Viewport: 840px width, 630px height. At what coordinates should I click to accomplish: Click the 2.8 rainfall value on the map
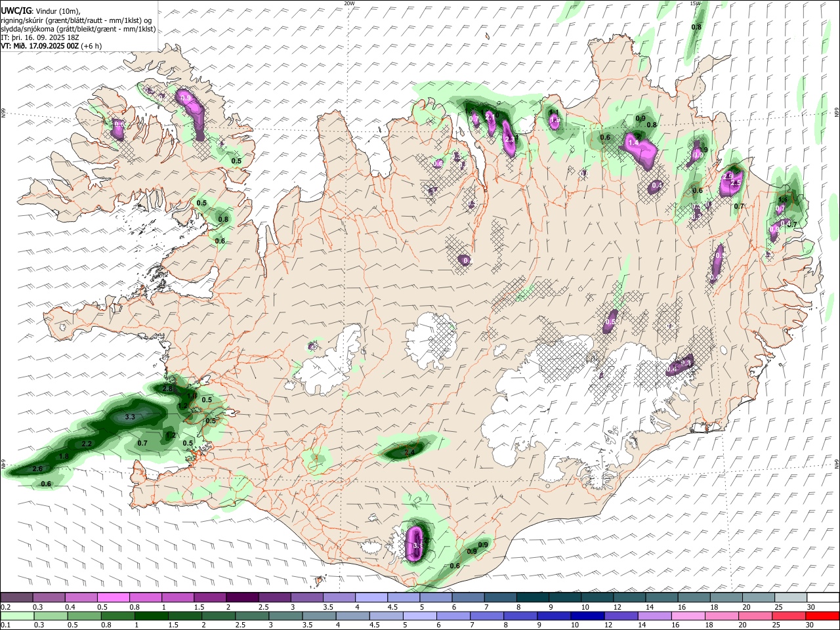click(x=167, y=388)
